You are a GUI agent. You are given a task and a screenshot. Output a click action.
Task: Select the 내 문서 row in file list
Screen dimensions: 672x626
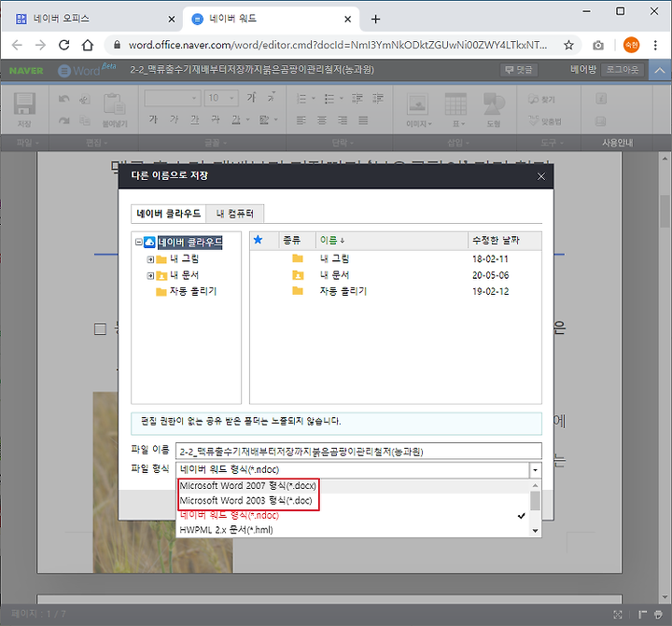[395, 275]
